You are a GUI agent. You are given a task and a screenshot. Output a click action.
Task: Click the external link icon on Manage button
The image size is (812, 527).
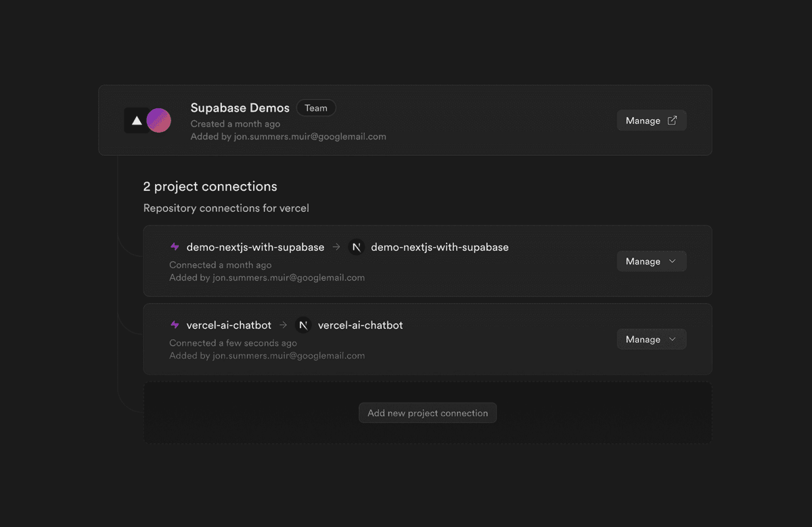coord(672,120)
